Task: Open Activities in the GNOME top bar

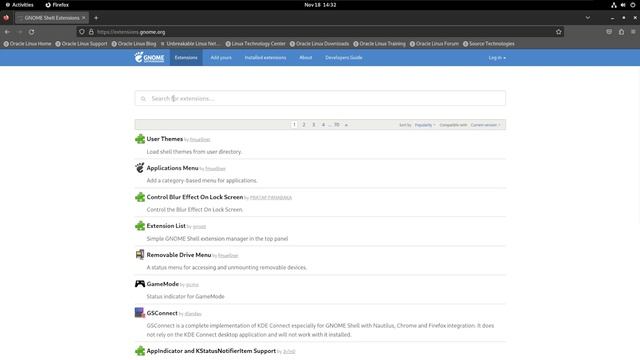Action: (x=19, y=5)
